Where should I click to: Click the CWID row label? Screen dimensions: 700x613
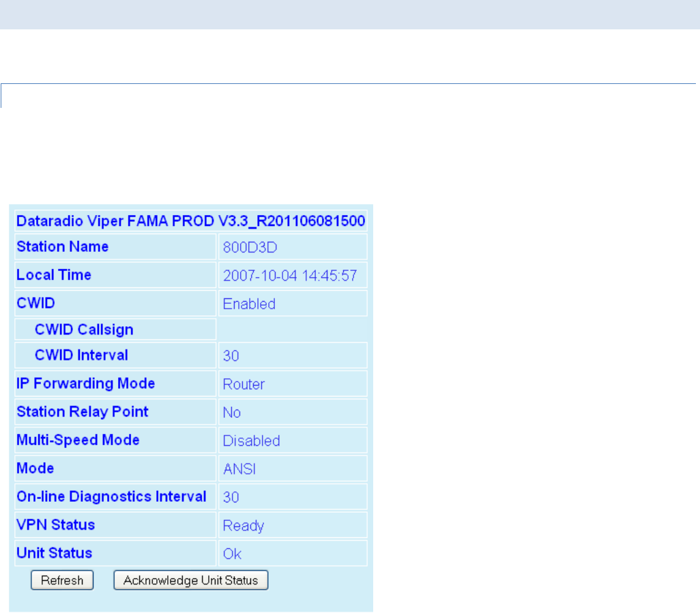coord(35,303)
